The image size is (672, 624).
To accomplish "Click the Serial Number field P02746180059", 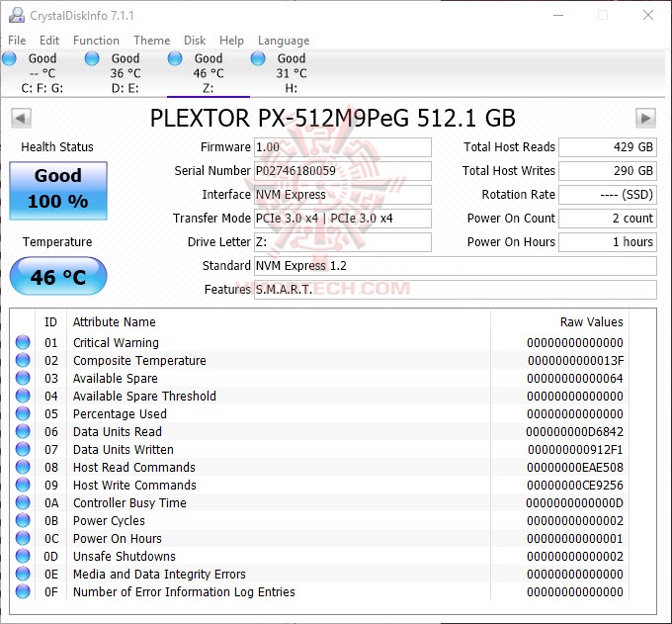I will click(343, 171).
